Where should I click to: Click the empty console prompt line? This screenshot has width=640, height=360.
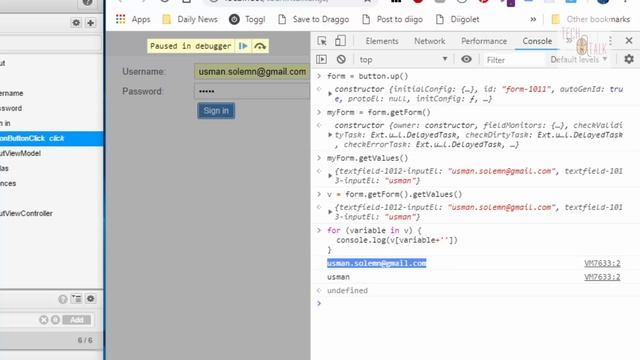click(476, 303)
